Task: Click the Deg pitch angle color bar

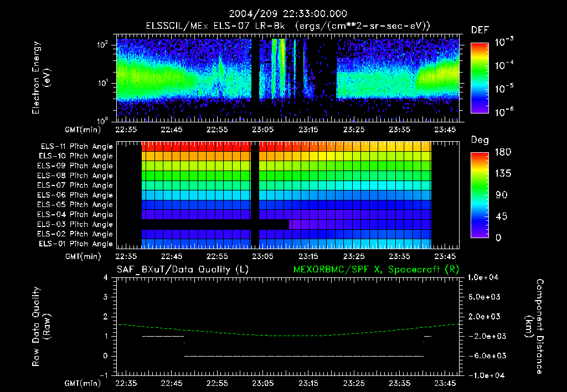Action: (480, 195)
